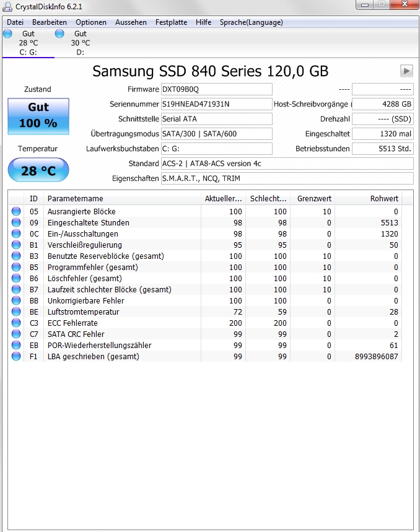The height and width of the screenshot is (532, 420).
Task: Open the Aussehen menu
Action: 131,22
